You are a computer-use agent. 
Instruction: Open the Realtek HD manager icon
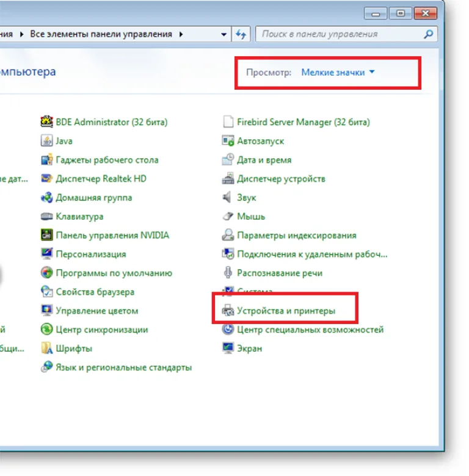tap(46, 178)
